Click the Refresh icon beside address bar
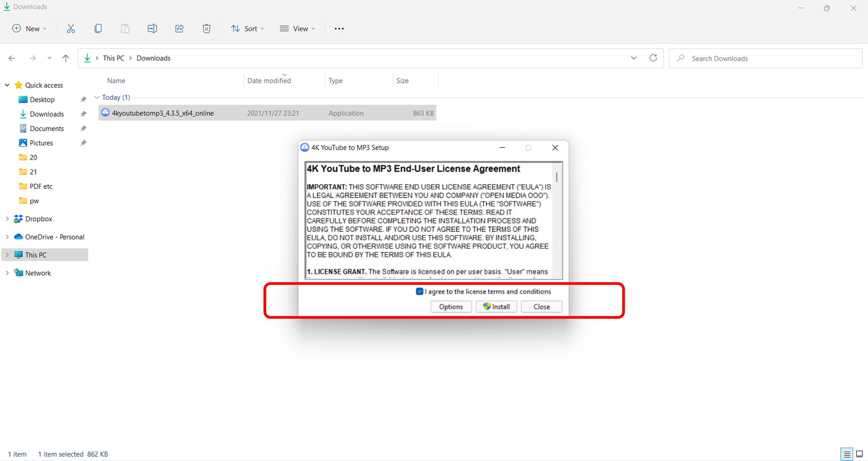The width and height of the screenshot is (868, 461). tap(653, 58)
